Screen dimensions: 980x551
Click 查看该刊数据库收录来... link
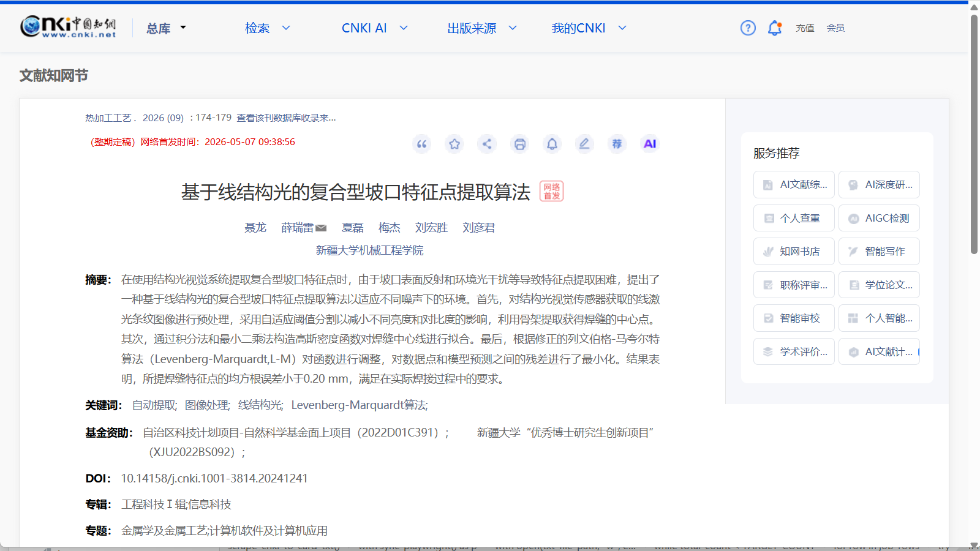(x=286, y=118)
